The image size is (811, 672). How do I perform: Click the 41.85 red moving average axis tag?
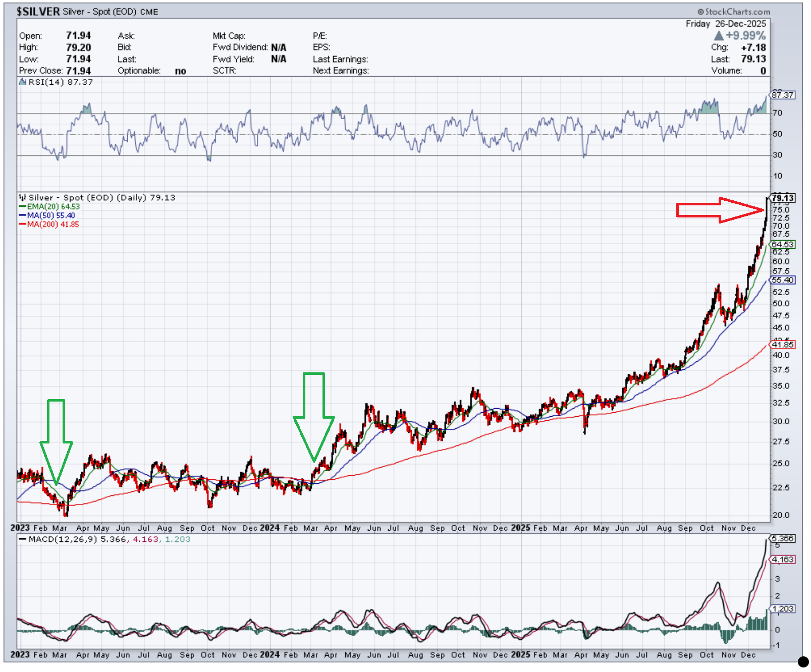click(783, 345)
